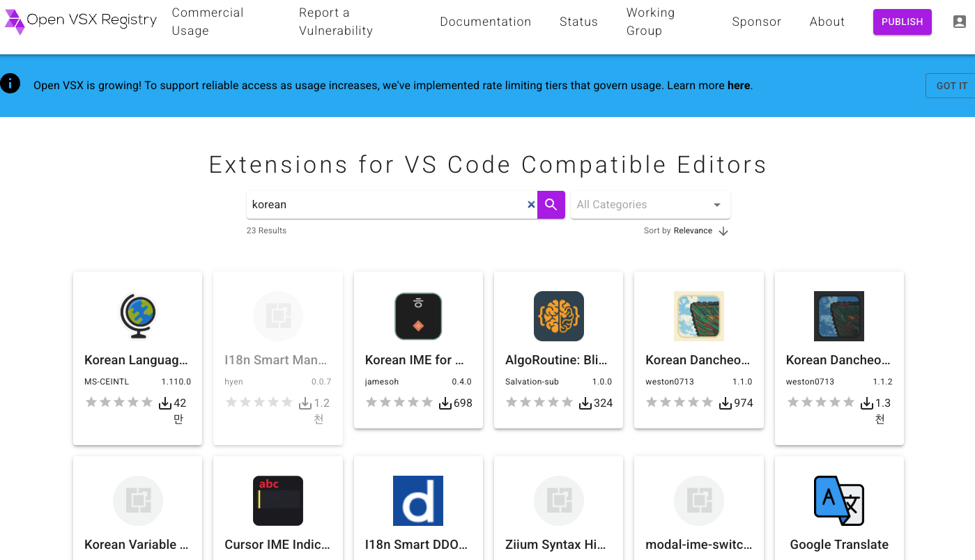Click the modal-ime-switcher placeholder icon
The width and height of the screenshot is (975, 560).
coord(699,501)
